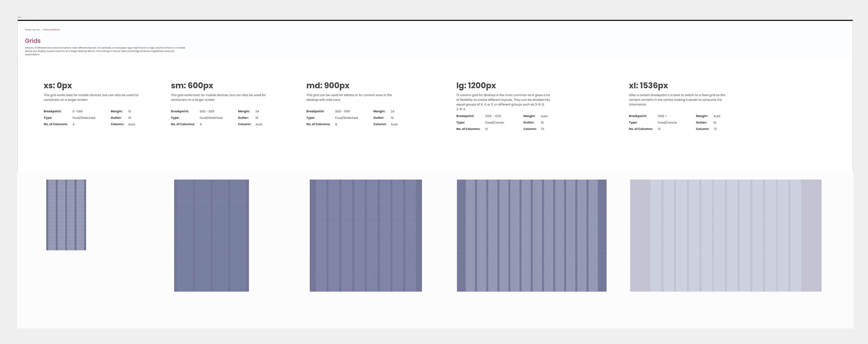Screen dimensions: 868x344
Task: Click the 900 - 1199 breakpoint value
Action: pyautogui.click(x=342, y=111)
